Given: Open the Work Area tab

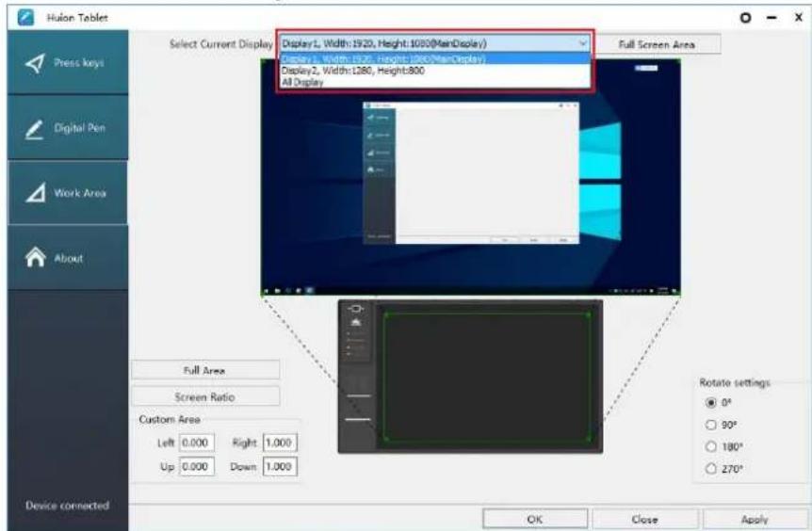Looking at the screenshot, I should click(x=68, y=192).
